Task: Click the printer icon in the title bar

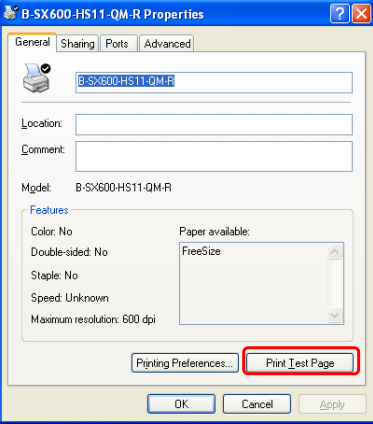Action: coord(11,13)
